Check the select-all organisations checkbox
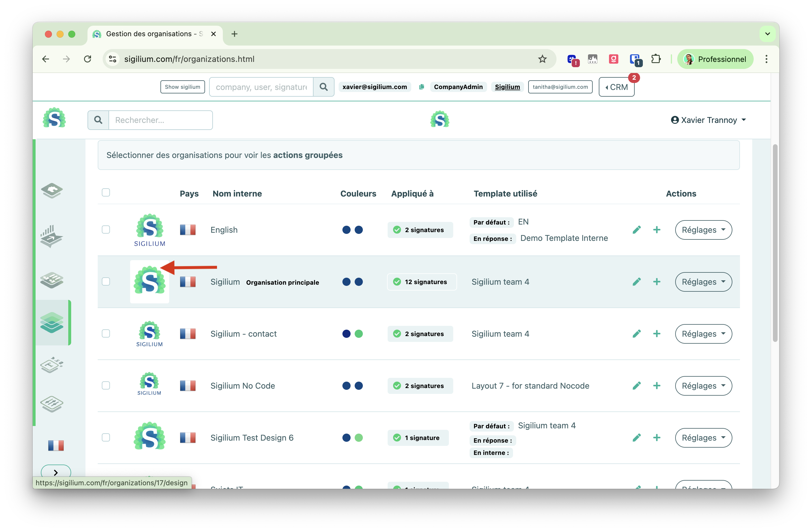Screen dimensions: 812x532 click(106, 193)
